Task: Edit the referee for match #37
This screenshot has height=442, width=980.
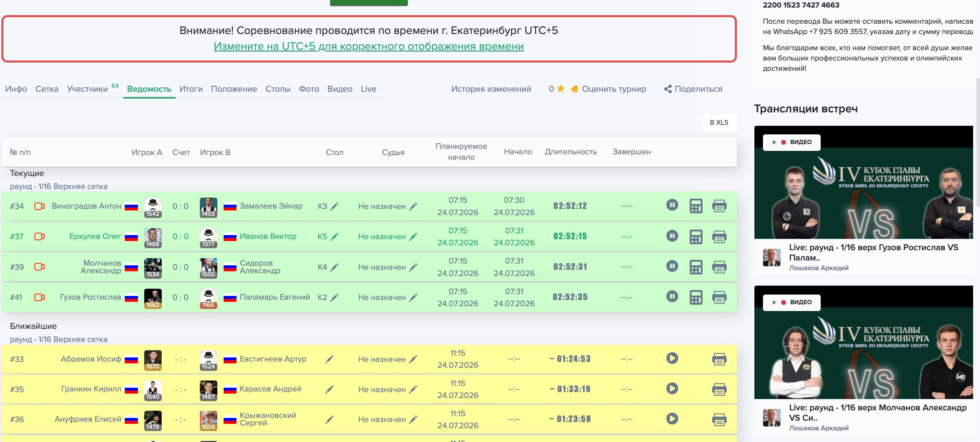Action: (413, 236)
